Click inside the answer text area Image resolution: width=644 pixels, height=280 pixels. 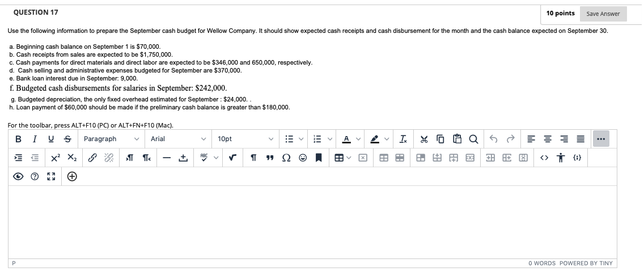pos(312,222)
